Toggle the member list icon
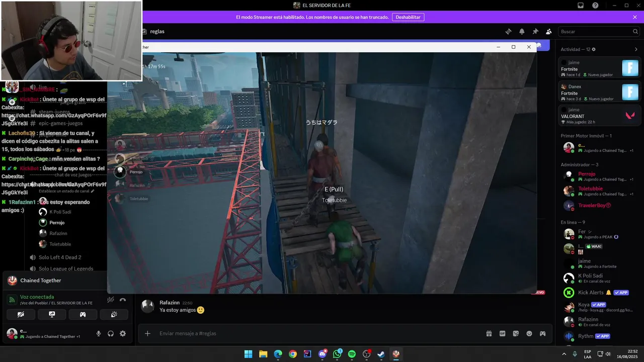The width and height of the screenshot is (644, 362). click(x=549, y=31)
